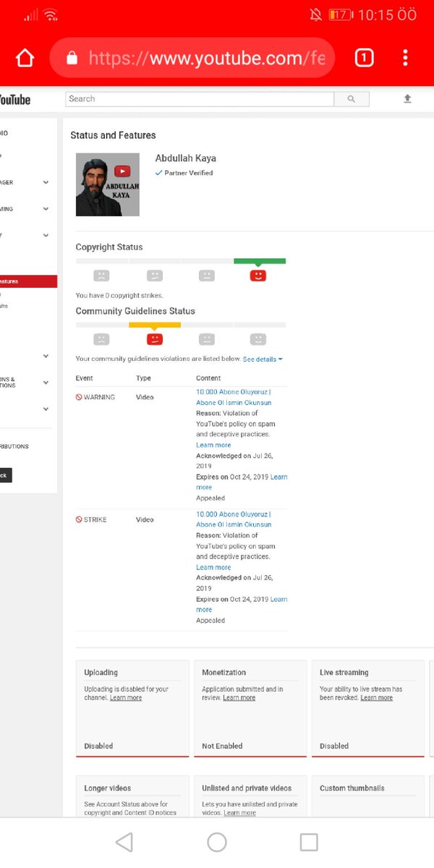This screenshot has height=868, width=434.
Task: Click the prohibition icon beside WARNING
Action: click(79, 397)
